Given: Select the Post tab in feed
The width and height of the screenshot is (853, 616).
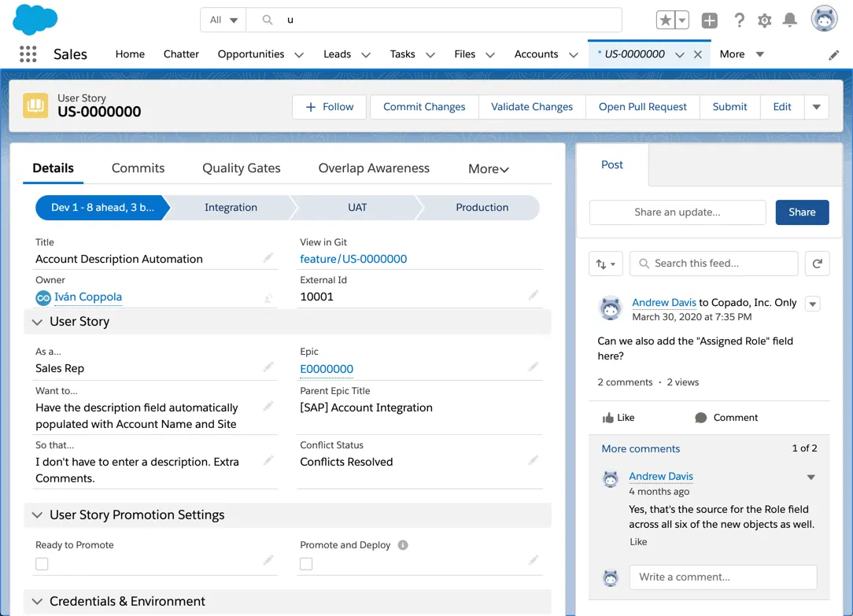Looking at the screenshot, I should click(x=612, y=164).
